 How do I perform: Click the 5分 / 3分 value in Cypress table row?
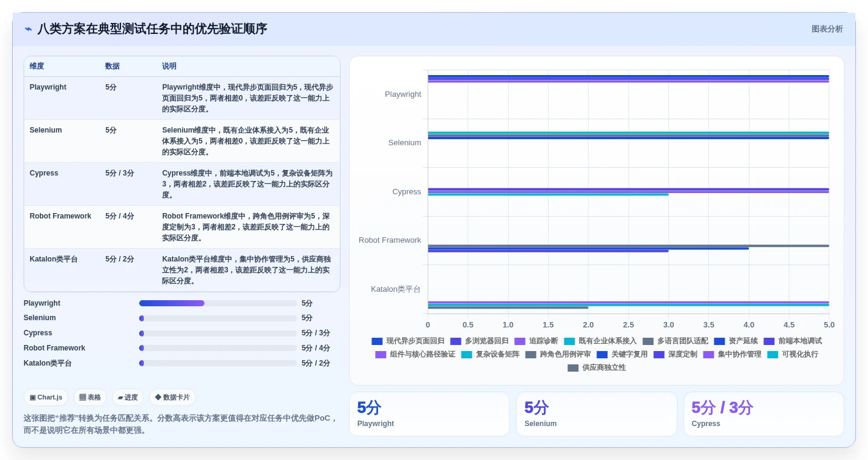(120, 173)
